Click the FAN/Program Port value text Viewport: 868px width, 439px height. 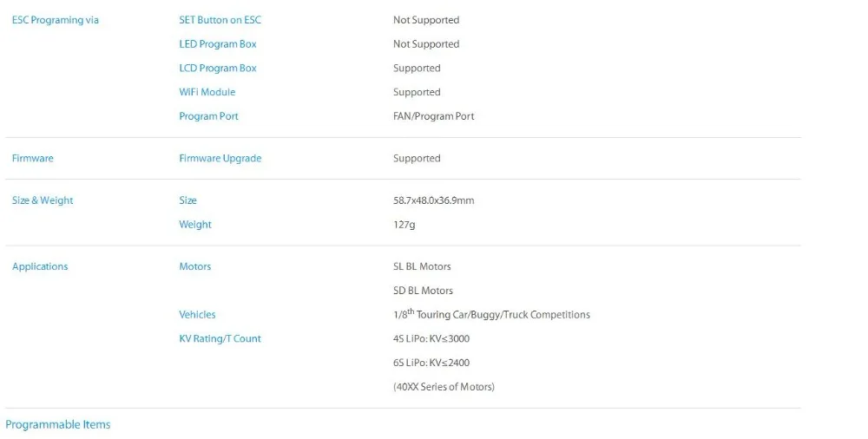pyautogui.click(x=433, y=116)
